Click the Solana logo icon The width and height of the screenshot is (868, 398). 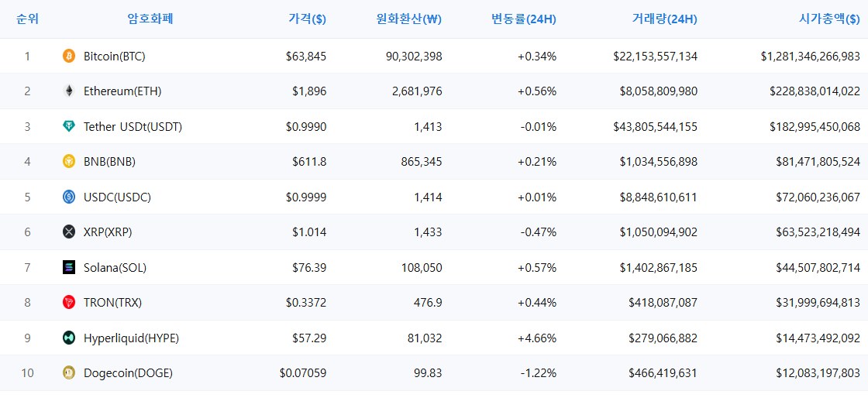69,268
